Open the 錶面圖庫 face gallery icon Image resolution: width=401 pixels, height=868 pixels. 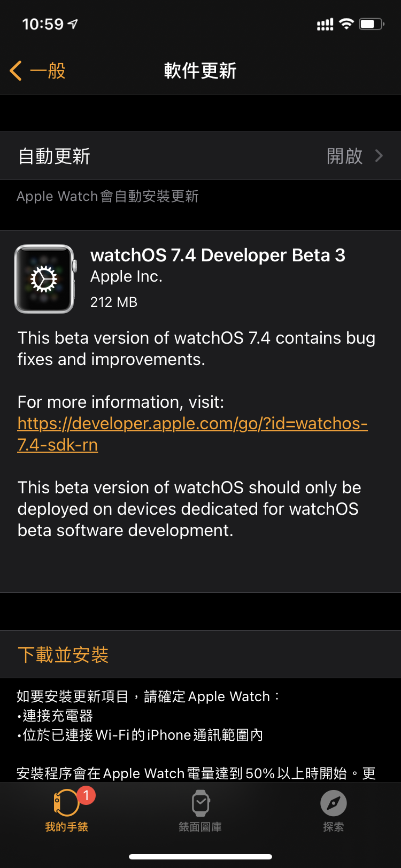coord(200,803)
